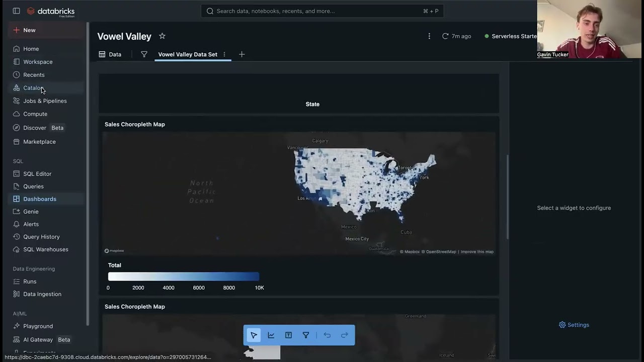Open Discover Beta page
This screenshot has height=362, width=644.
click(47, 128)
